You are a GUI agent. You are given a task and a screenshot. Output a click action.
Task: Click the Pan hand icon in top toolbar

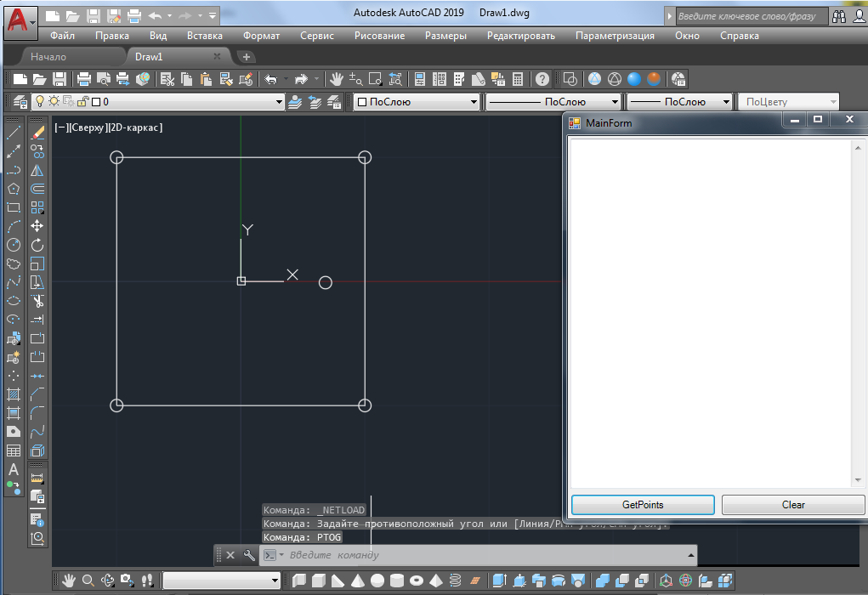336,79
